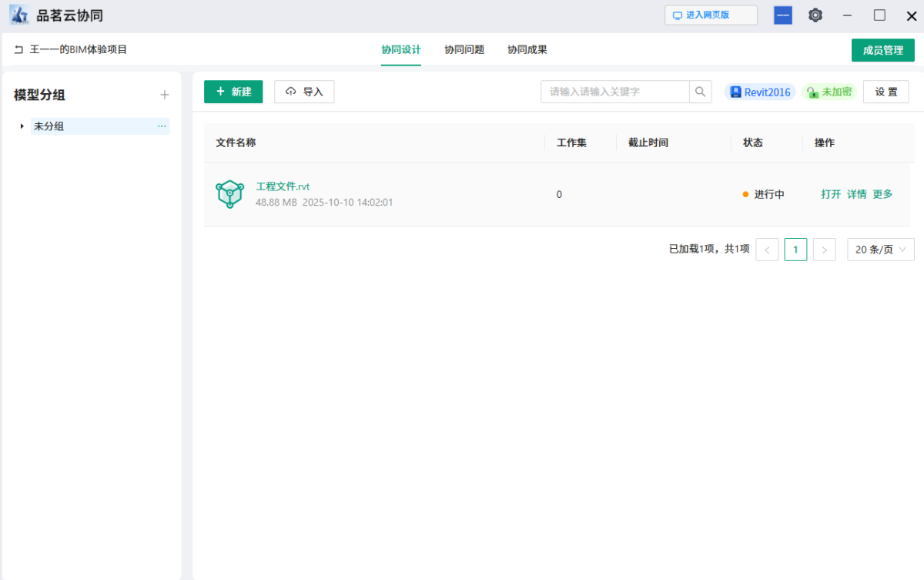Click the green 新建 button
The image size is (924, 580).
coord(233,92)
